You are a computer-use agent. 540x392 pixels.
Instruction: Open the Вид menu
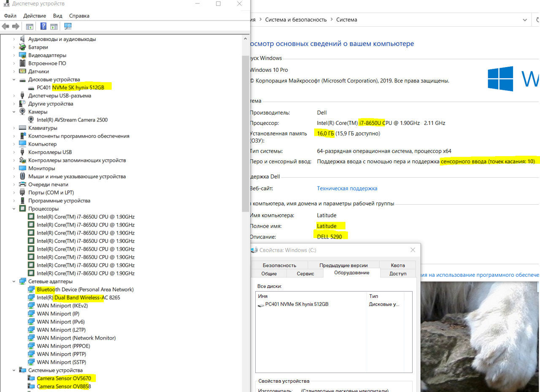tap(58, 16)
